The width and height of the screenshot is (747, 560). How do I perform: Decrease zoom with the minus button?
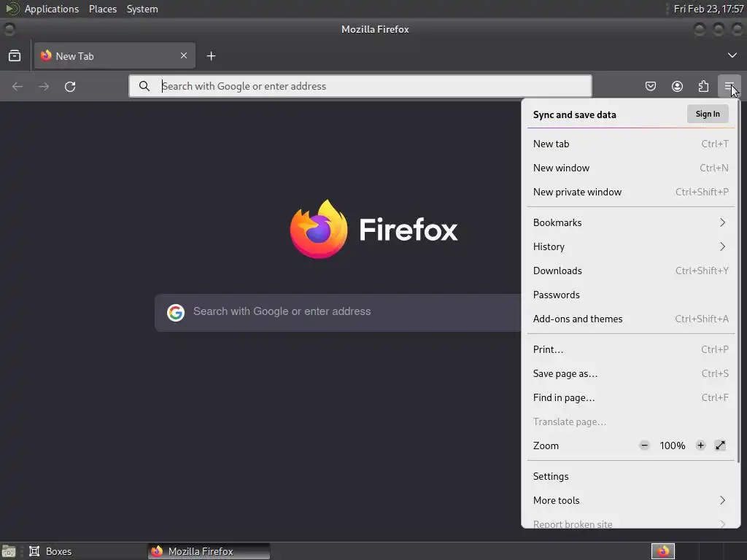pyautogui.click(x=644, y=446)
